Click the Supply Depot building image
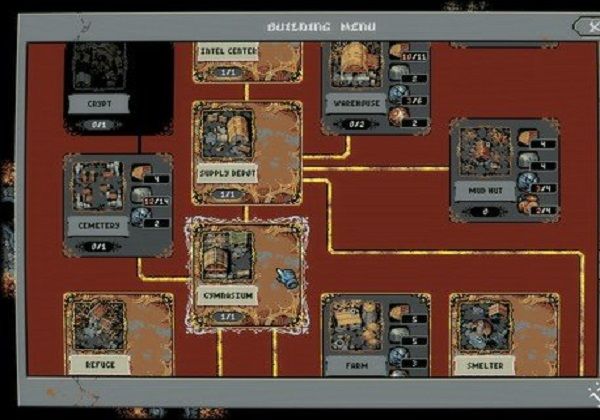Screen dimensions: 600x420 tap(227, 133)
